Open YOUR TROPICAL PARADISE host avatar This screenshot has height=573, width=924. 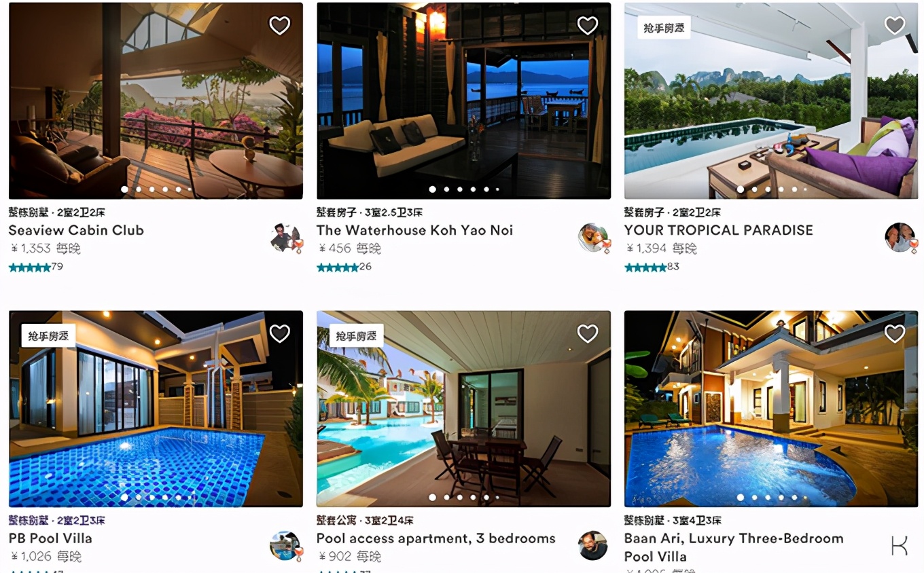(x=901, y=238)
